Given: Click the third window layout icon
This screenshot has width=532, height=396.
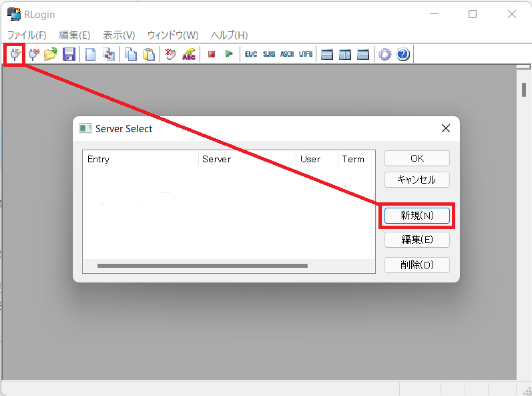Looking at the screenshot, I should click(363, 54).
